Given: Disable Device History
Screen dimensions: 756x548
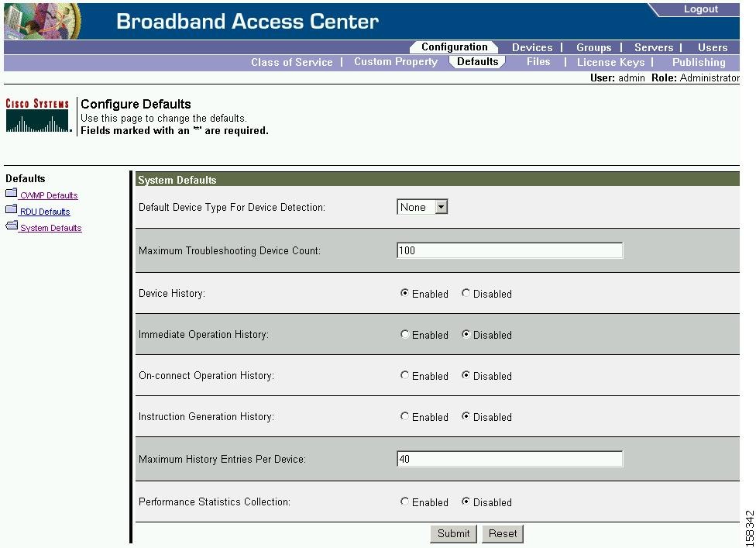Looking at the screenshot, I should point(466,293).
